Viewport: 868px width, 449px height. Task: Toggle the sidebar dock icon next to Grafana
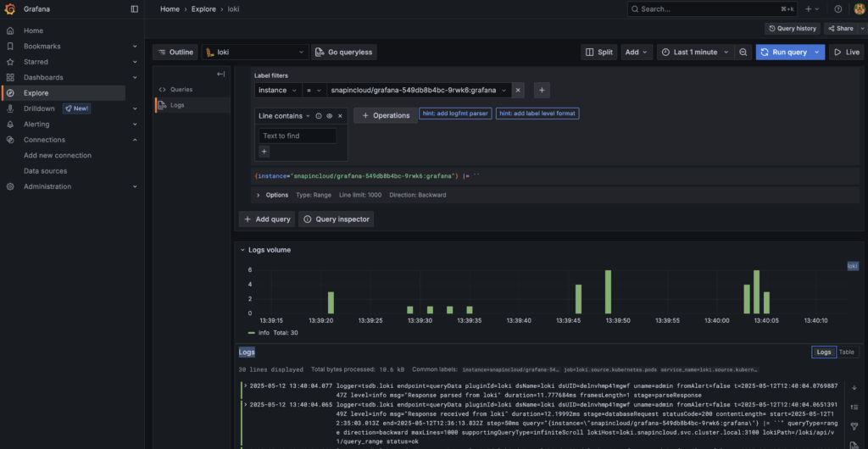(x=135, y=8)
